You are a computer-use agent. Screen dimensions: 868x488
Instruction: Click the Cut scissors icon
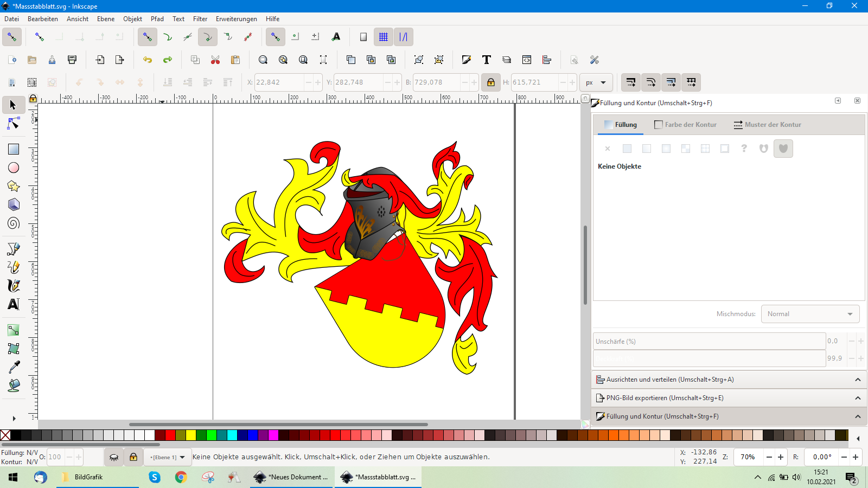215,60
